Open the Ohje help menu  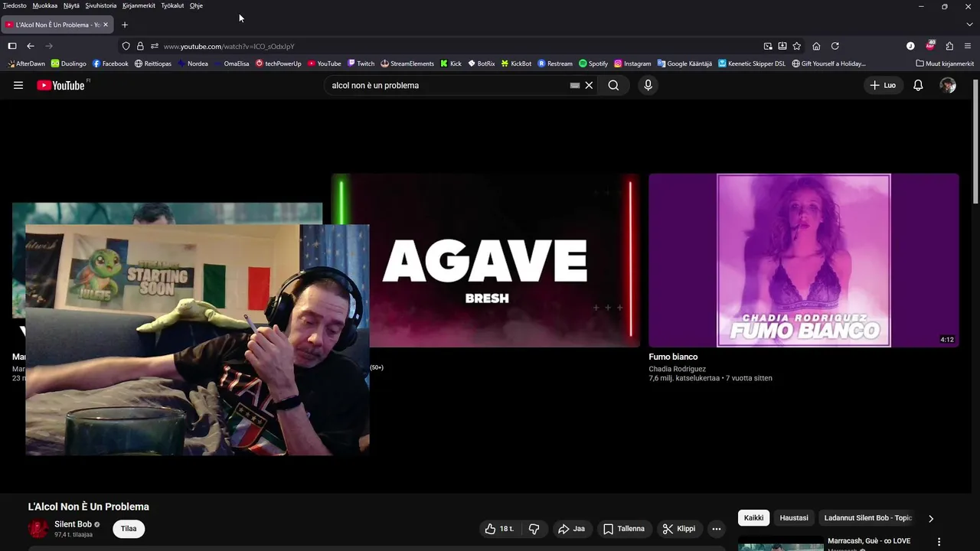coord(196,5)
